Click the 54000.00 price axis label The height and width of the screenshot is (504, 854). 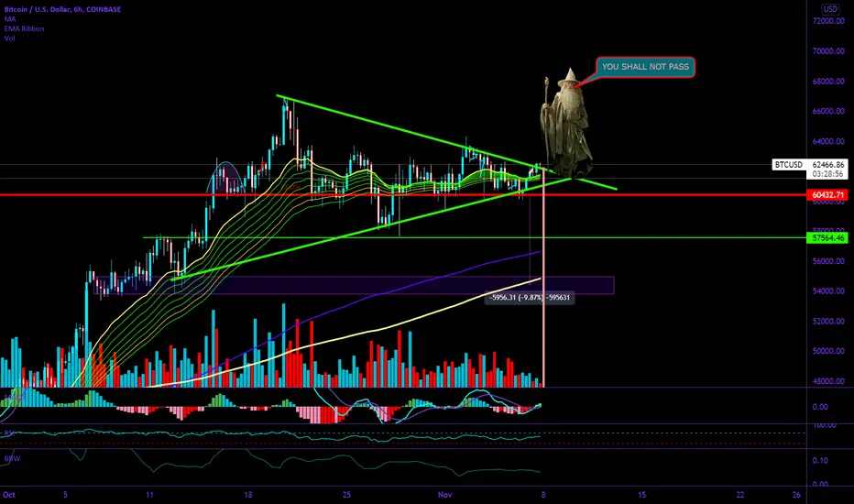click(x=828, y=291)
